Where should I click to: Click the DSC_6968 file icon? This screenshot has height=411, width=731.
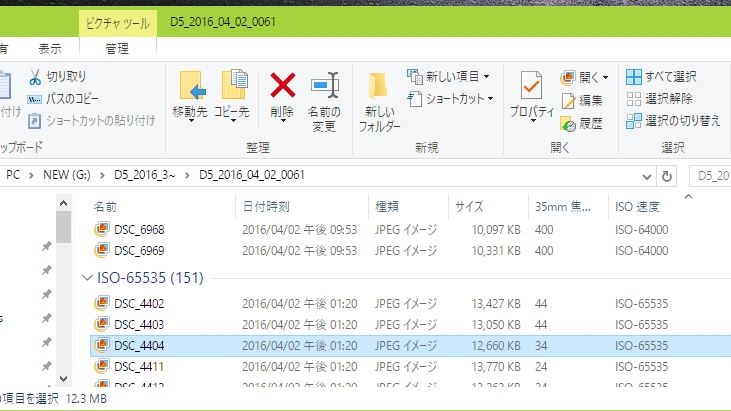click(102, 229)
